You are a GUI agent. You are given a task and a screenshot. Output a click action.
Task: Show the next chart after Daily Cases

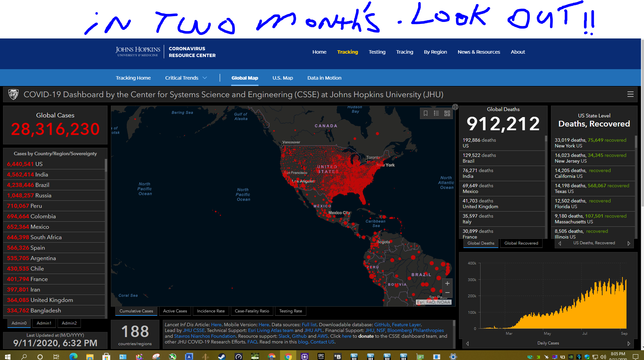click(x=629, y=343)
